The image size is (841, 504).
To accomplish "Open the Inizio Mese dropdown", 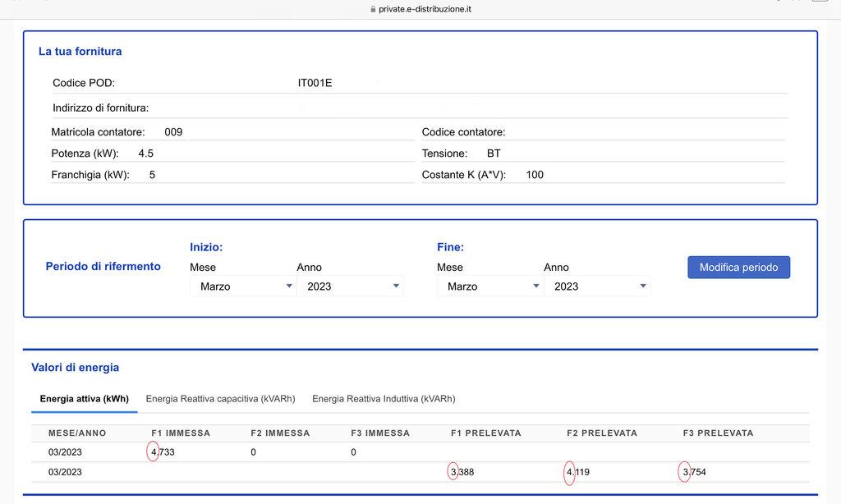I will point(242,286).
